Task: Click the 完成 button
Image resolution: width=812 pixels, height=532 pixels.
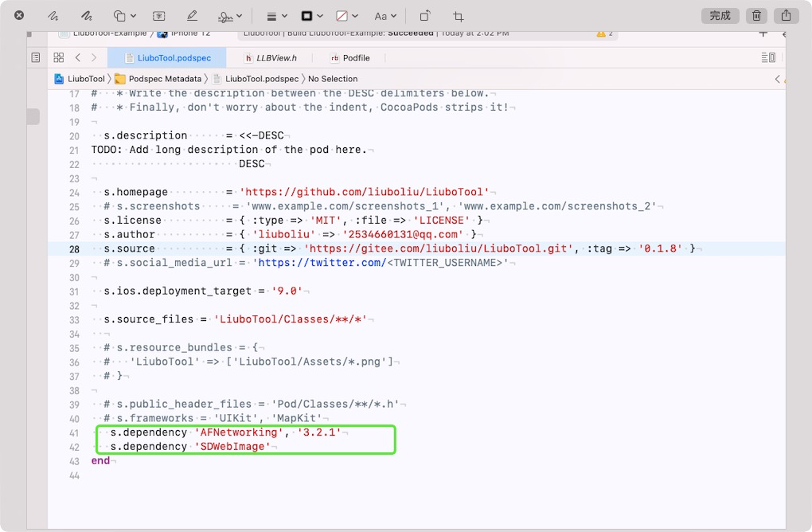Action: tap(720, 16)
